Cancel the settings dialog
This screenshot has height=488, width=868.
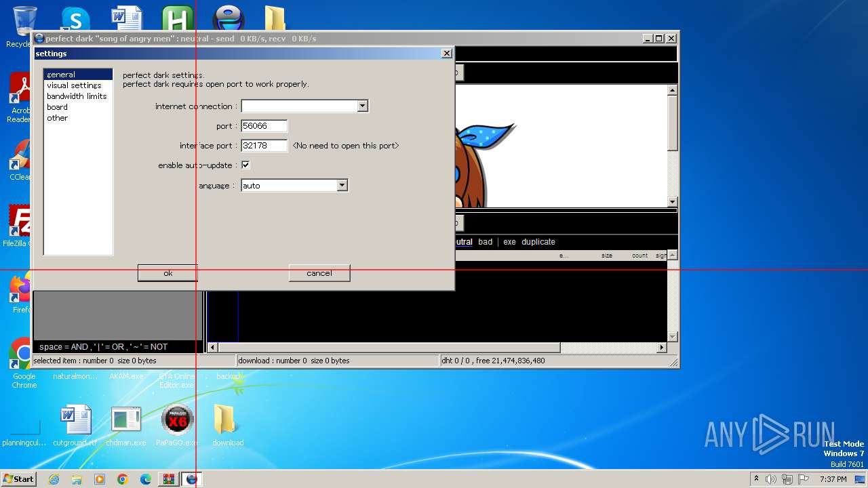(x=319, y=273)
